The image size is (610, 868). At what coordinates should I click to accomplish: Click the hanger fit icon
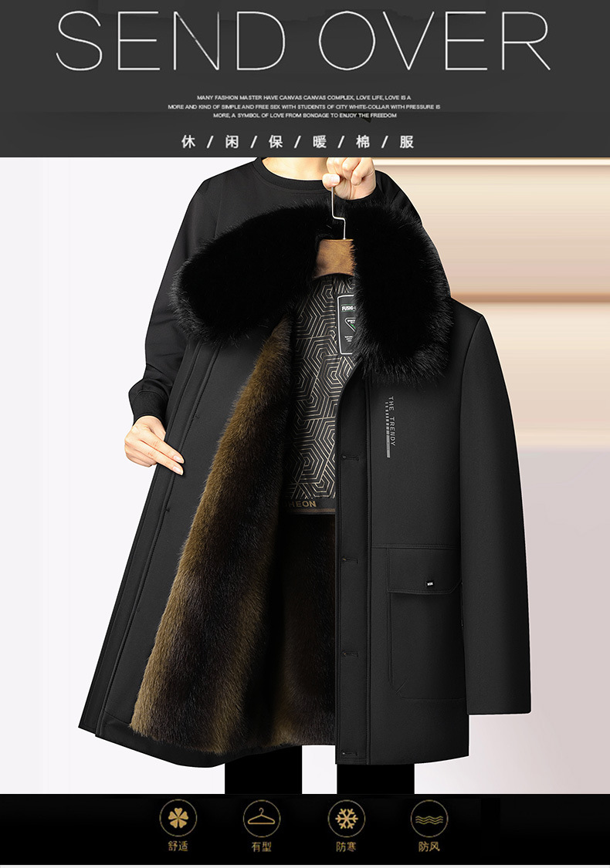click(x=262, y=818)
